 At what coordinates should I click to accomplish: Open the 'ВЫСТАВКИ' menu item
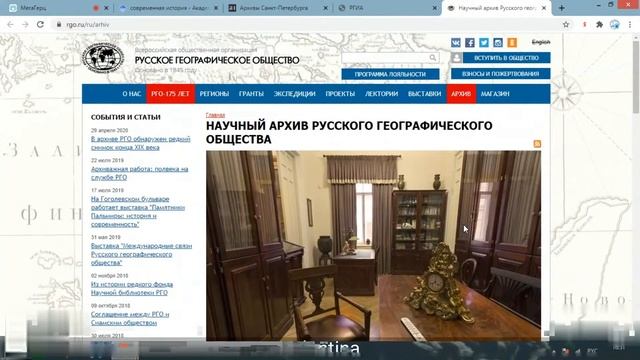424,94
